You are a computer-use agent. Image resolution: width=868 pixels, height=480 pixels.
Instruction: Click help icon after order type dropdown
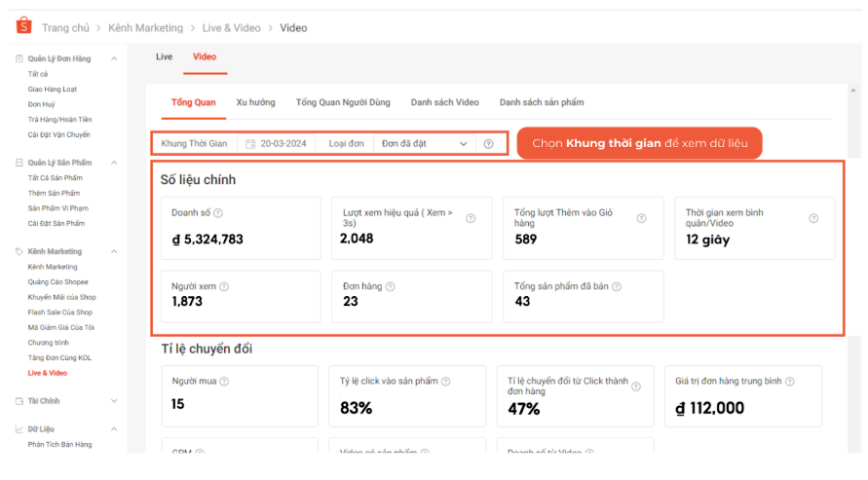[488, 144]
